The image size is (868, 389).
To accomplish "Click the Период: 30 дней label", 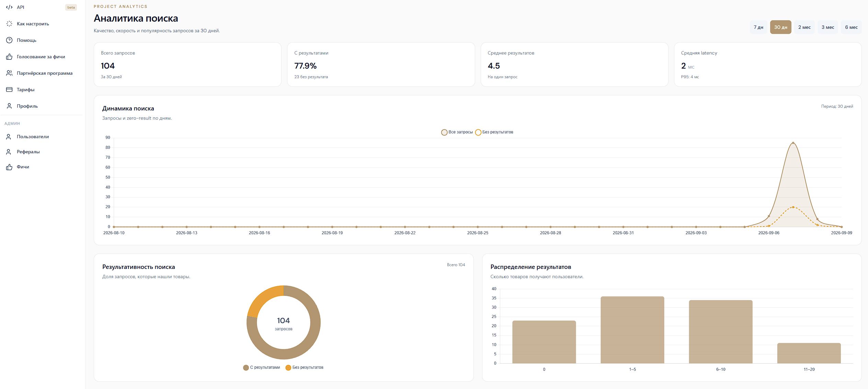I will pos(837,106).
